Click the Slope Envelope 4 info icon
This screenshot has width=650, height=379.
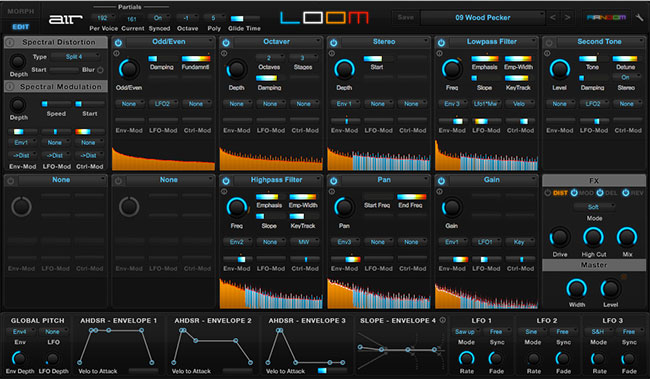click(443, 320)
